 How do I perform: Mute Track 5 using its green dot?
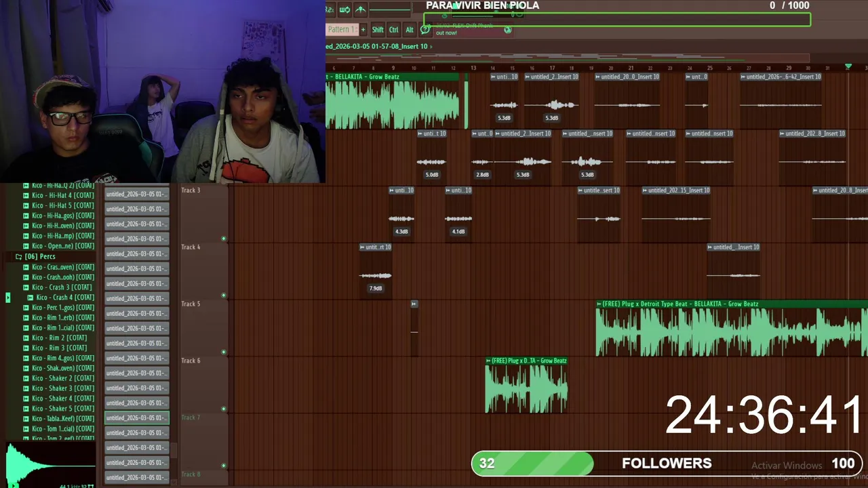(x=224, y=352)
